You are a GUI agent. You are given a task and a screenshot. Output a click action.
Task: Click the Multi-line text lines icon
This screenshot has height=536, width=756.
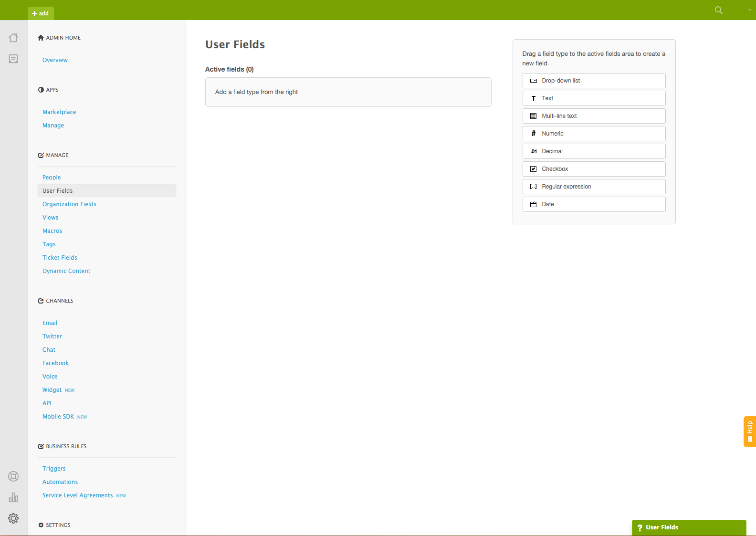pyautogui.click(x=534, y=116)
